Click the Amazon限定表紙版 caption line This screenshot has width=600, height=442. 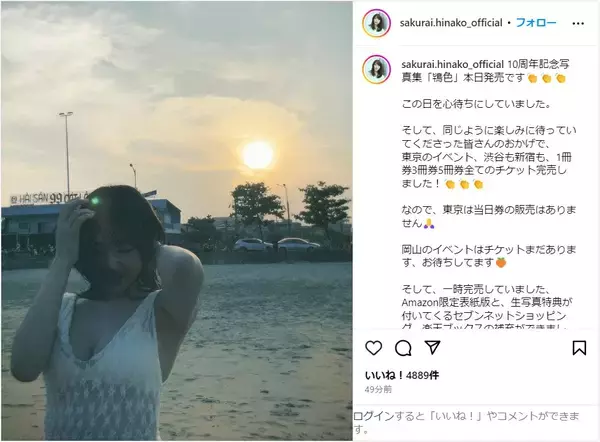click(486, 302)
